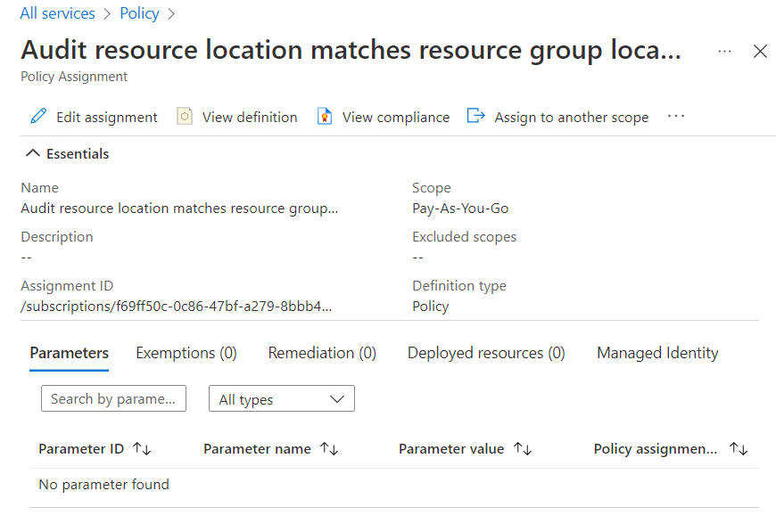
Task: Sort by Parameter name column arrows
Action: point(329,449)
